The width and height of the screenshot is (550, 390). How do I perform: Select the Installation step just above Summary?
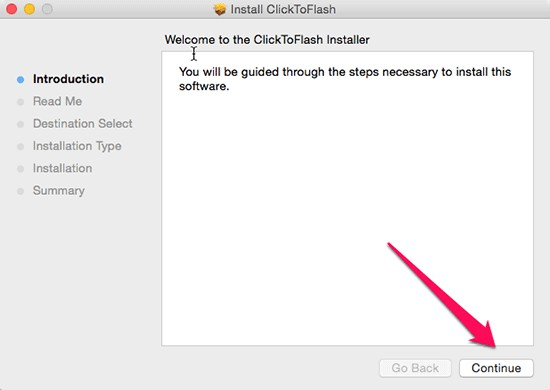pyautogui.click(x=62, y=168)
